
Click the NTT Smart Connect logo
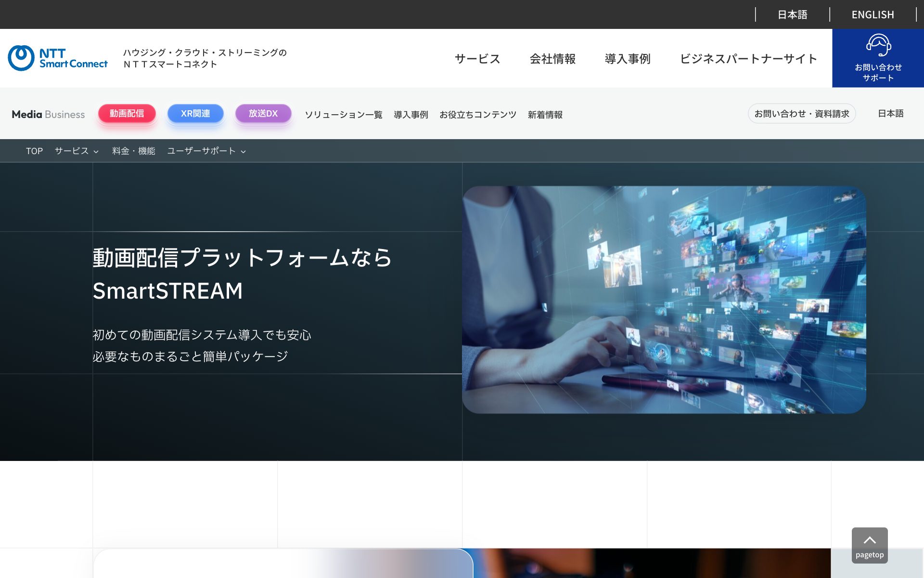[58, 58]
